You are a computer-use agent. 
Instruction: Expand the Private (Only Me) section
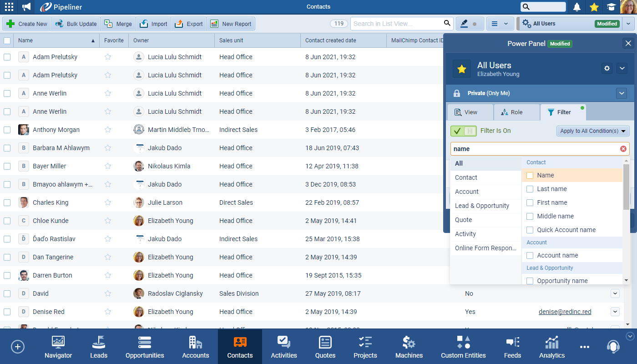pos(622,93)
